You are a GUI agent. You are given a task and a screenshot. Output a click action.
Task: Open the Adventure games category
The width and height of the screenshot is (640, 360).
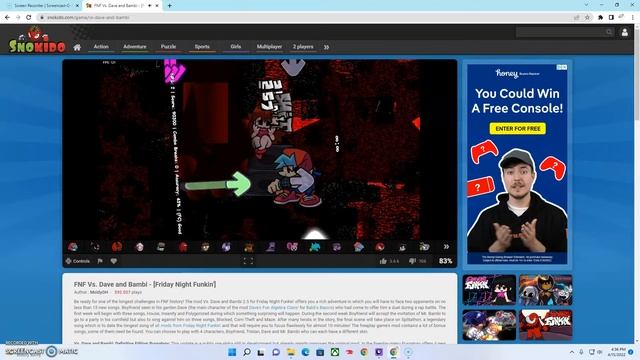[135, 47]
